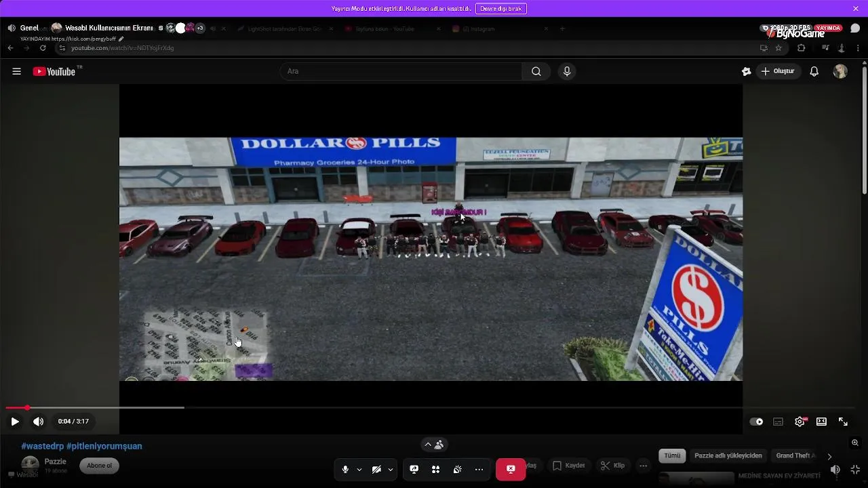
Task: Expand camera options arrow
Action: pos(391,469)
